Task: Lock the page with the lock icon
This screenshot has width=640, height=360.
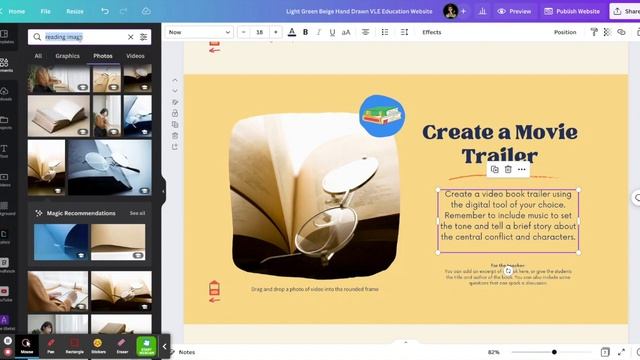Action: (x=175, y=113)
